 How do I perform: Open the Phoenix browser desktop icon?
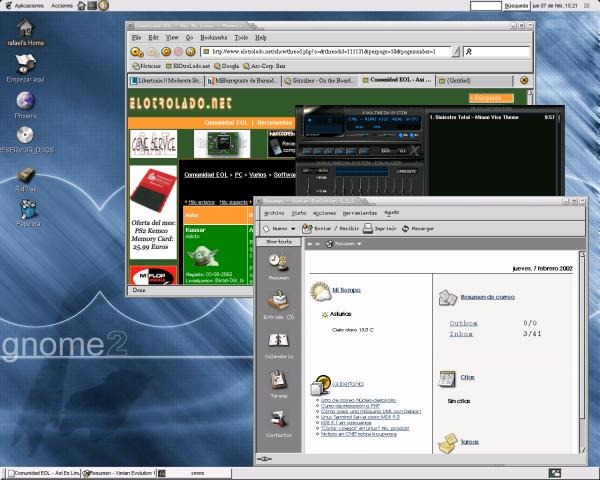click(25, 101)
